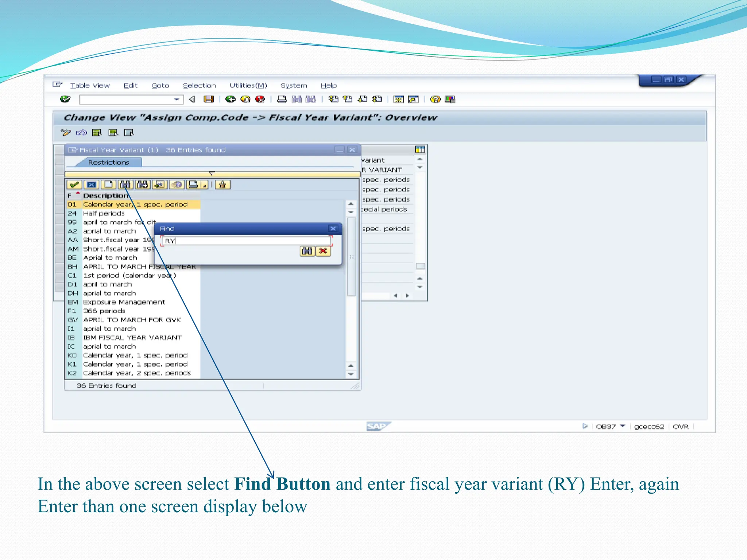Click the command field back triangle icon
The image size is (747, 560).
(x=192, y=99)
